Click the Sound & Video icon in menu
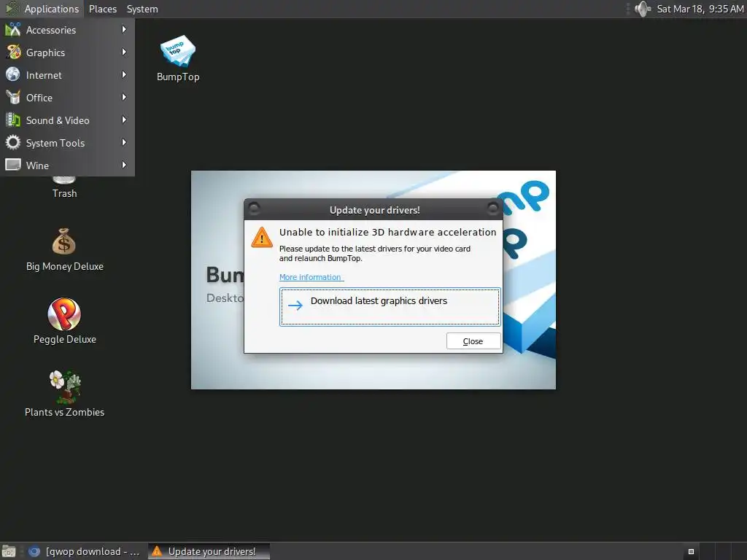 (13, 120)
